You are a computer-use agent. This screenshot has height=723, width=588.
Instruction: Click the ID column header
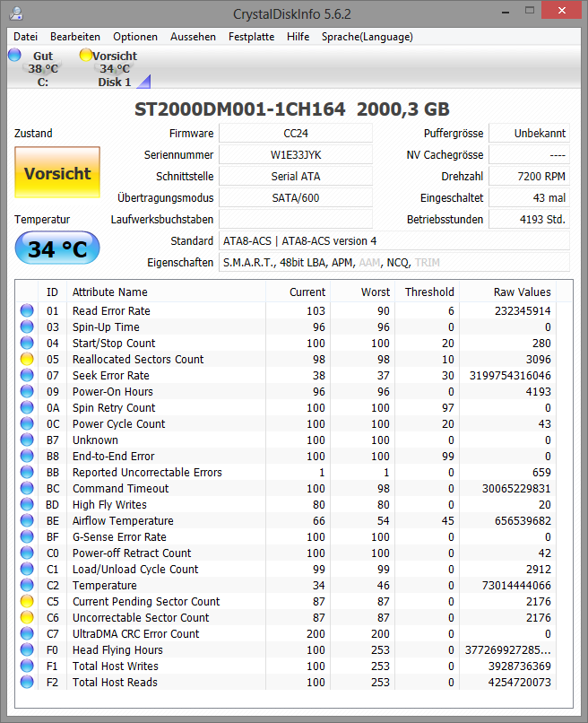click(52, 292)
